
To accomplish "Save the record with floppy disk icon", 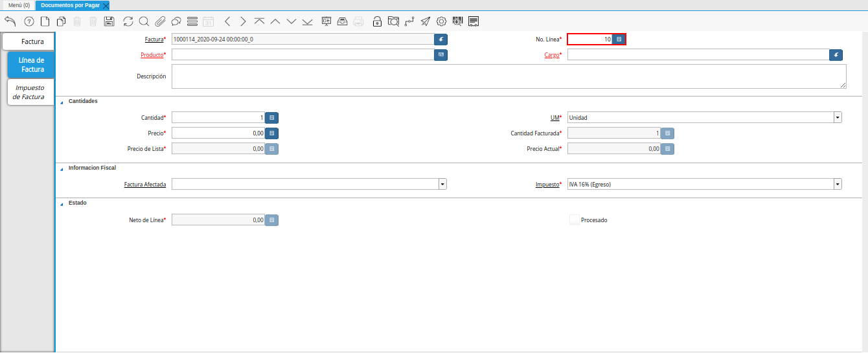I will pos(109,21).
